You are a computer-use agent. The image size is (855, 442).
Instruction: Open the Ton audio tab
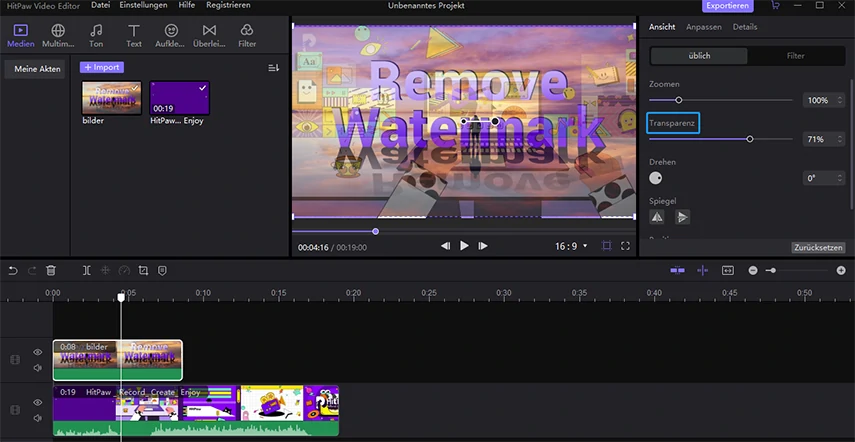[96, 36]
